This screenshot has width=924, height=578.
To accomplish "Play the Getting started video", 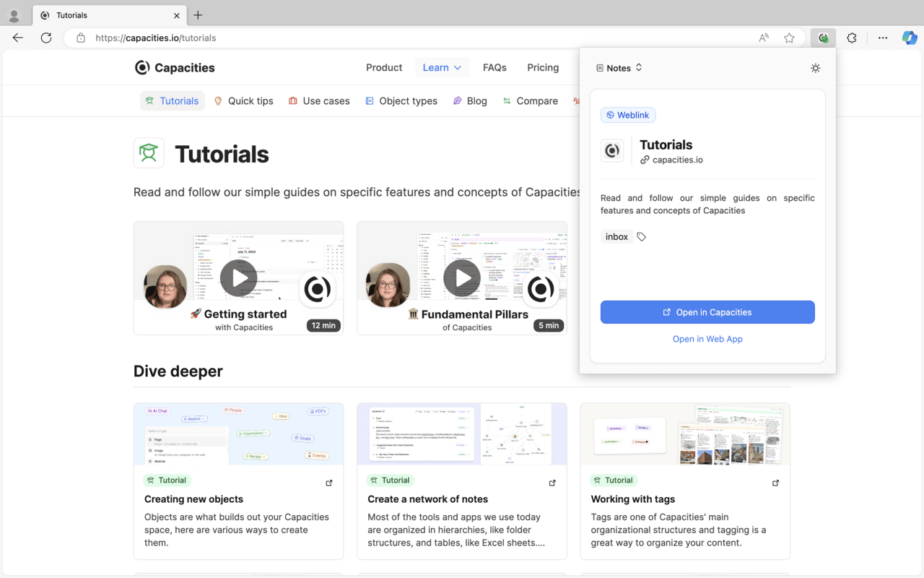I will tap(239, 278).
